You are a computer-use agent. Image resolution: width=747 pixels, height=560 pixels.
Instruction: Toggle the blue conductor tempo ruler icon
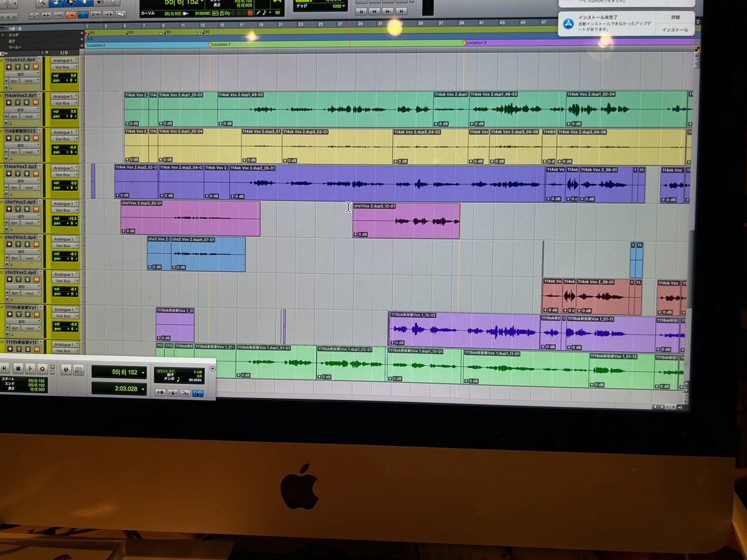point(198,393)
